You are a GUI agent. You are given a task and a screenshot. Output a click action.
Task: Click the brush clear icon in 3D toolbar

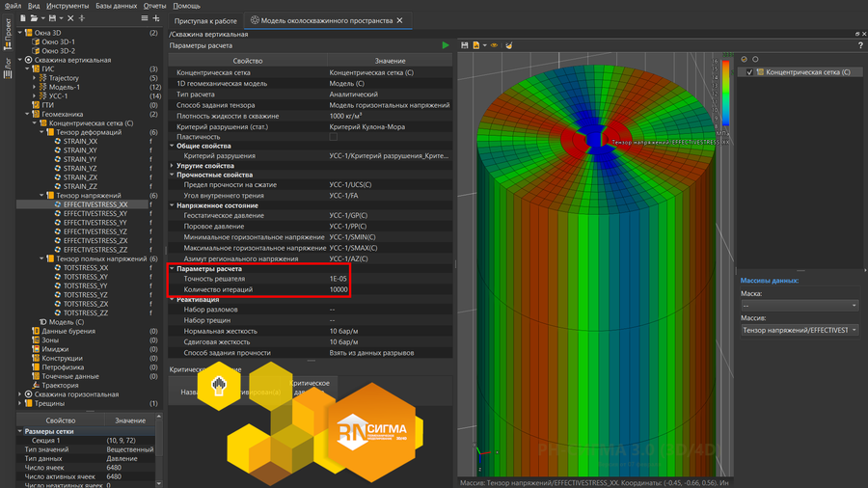(509, 45)
